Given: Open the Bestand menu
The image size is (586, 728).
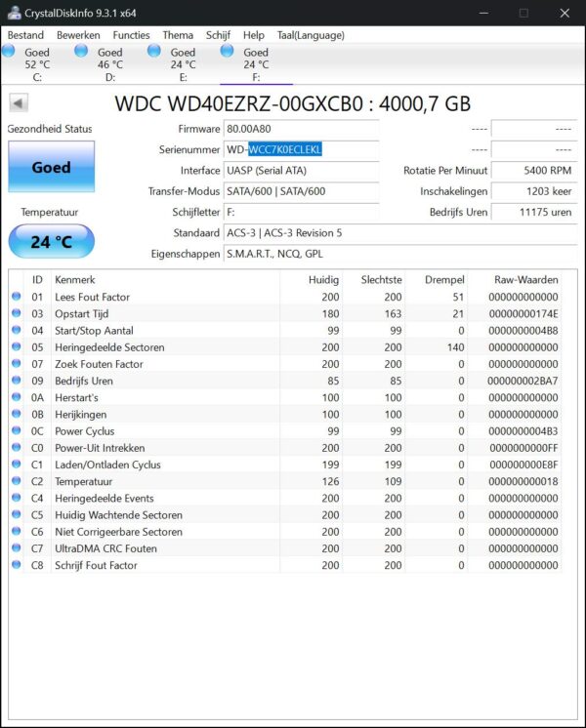Looking at the screenshot, I should (x=25, y=35).
